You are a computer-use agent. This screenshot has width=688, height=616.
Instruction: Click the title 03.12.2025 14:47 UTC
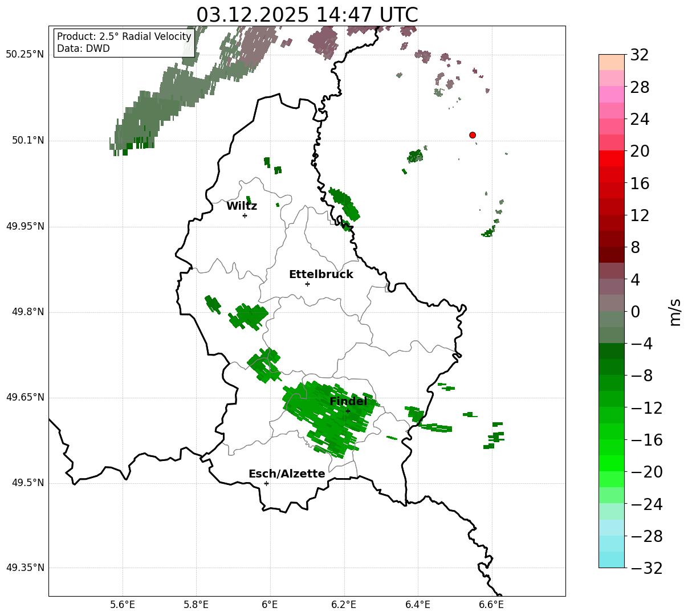[307, 15]
